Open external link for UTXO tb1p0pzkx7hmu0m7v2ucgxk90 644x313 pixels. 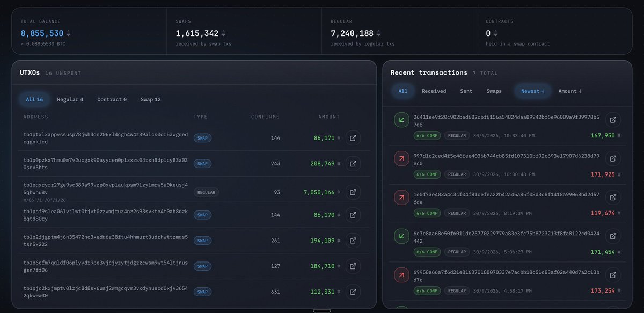(x=353, y=163)
